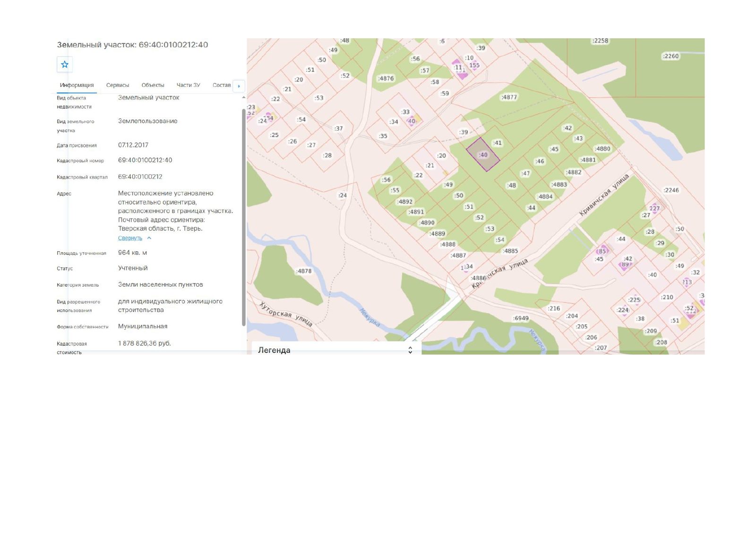Click parcel :4892 on the map

(x=405, y=202)
